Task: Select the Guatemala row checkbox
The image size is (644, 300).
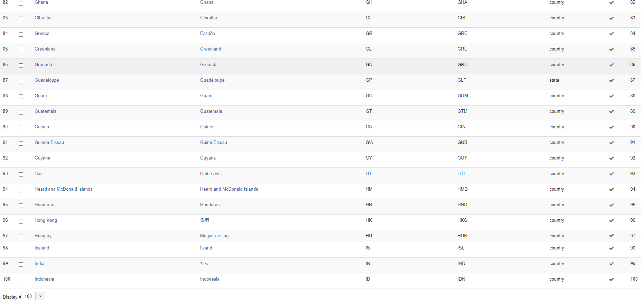Action: coord(21,112)
